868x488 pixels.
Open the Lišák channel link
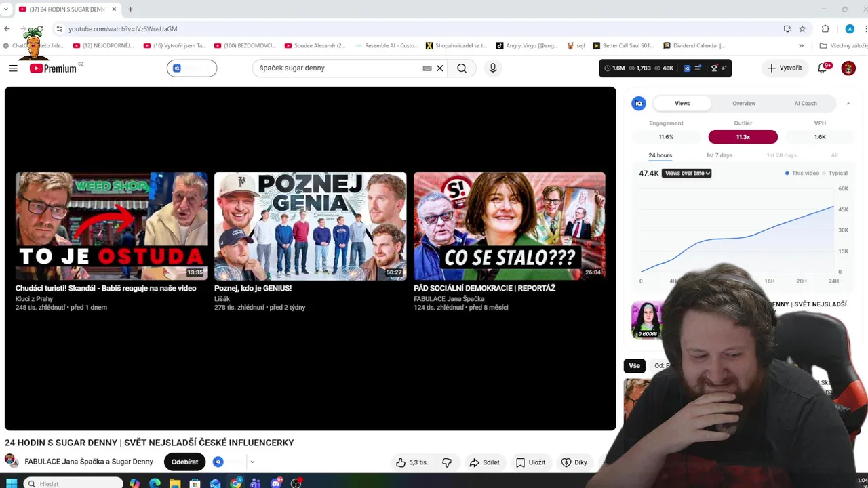click(x=222, y=298)
